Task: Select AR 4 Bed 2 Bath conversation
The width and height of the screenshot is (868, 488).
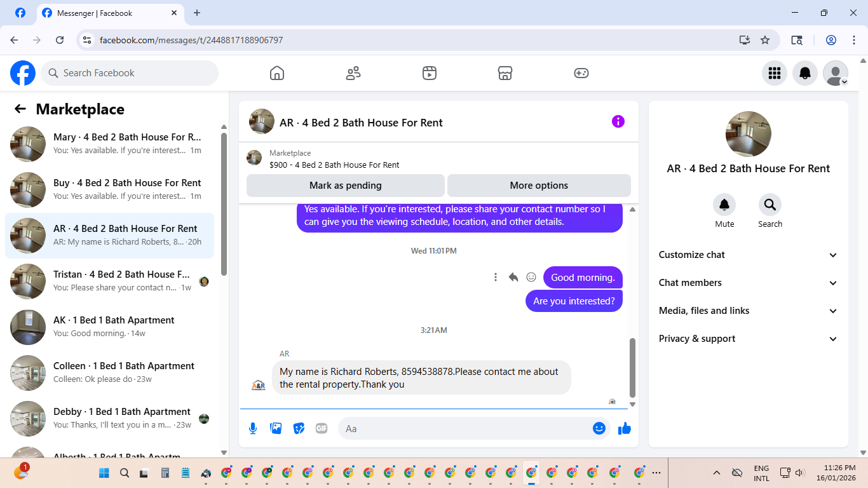Action: coord(109,236)
